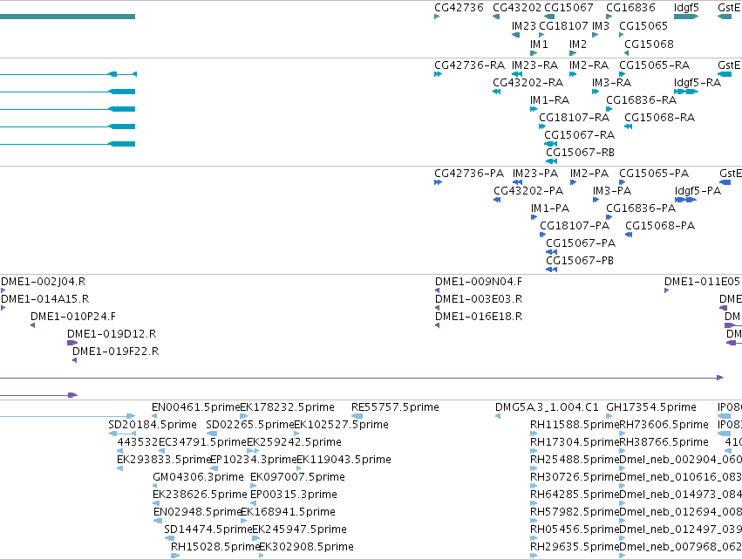Open transcript Idgf5-RA

pos(698,82)
